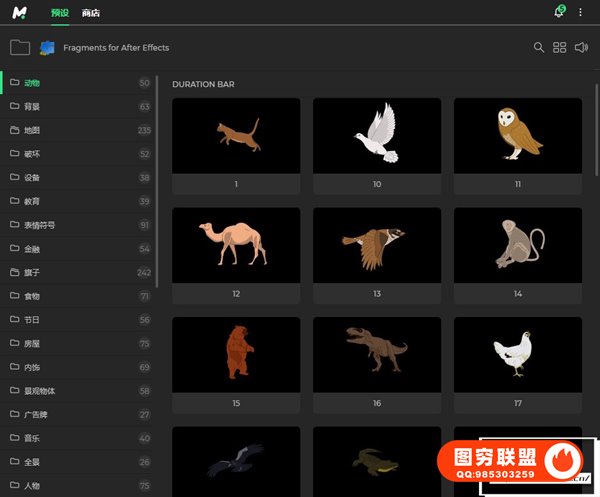This screenshot has height=497, width=600.
Task: Open the three-dot more options menu
Action: pos(581,12)
